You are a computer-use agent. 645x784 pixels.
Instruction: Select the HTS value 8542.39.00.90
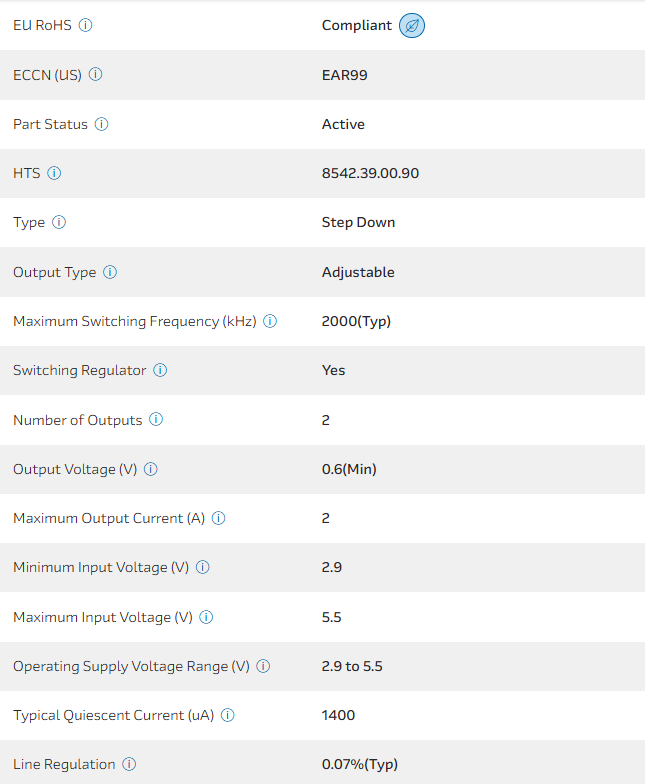[x=370, y=173]
